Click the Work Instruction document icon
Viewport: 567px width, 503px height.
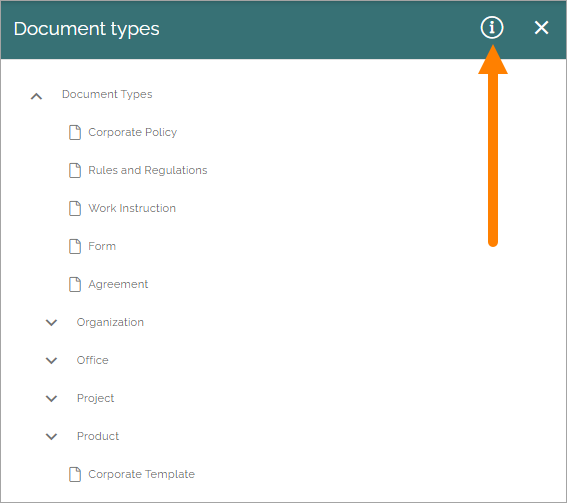75,208
